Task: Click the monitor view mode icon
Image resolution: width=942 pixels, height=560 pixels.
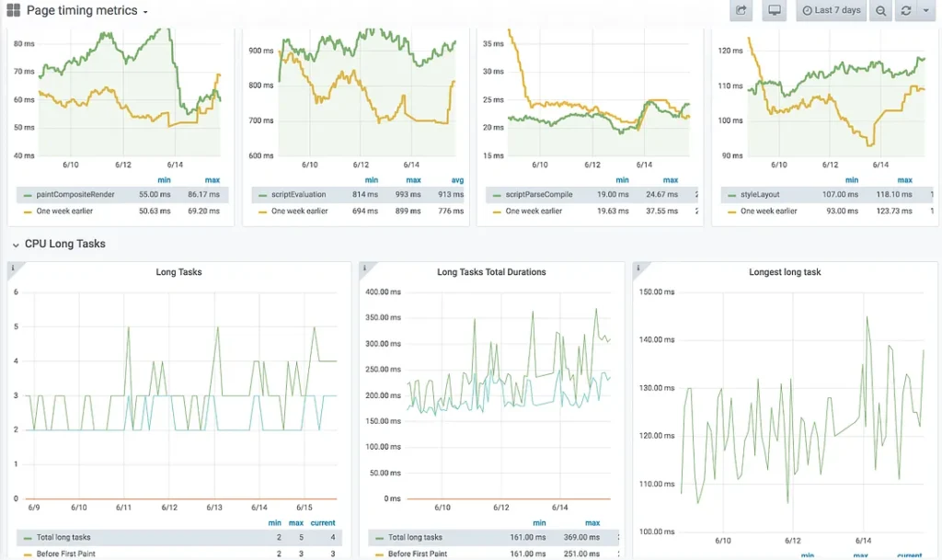Action: (775, 11)
